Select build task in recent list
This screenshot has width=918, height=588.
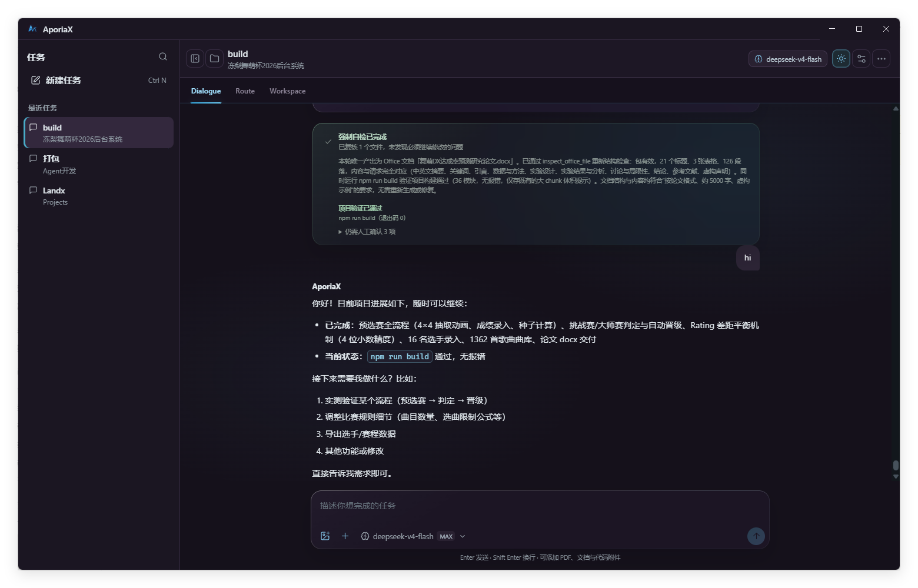tap(99, 132)
